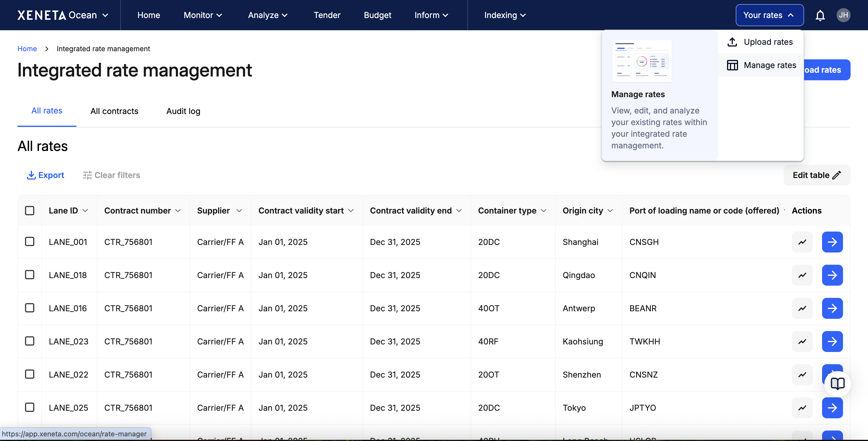Click the Manage rates preview thumbnail
The image size is (868, 441).
642,61
